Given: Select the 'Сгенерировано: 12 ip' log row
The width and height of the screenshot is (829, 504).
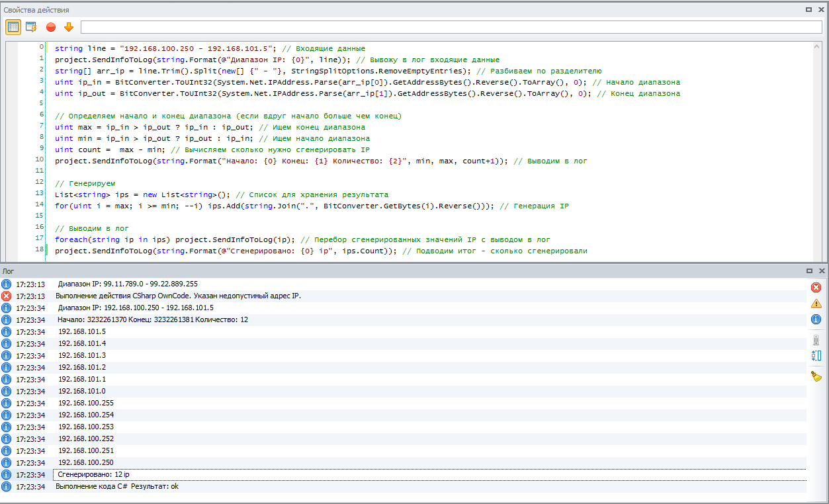Looking at the screenshot, I should coord(93,474).
